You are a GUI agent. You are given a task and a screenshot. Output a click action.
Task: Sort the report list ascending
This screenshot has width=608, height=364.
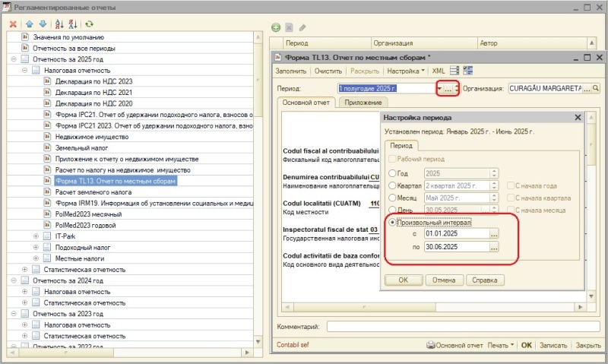[x=59, y=24]
